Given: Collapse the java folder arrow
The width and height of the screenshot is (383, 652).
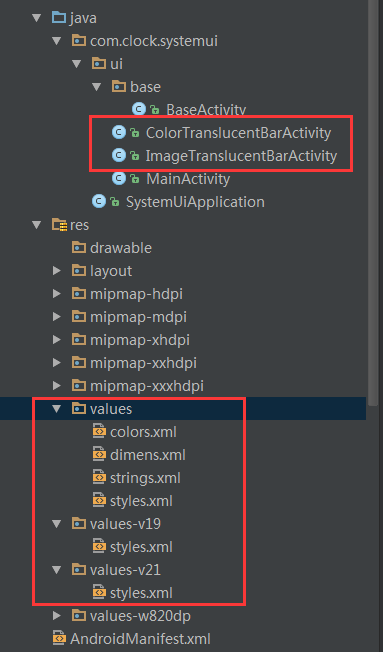Looking at the screenshot, I should (37, 18).
